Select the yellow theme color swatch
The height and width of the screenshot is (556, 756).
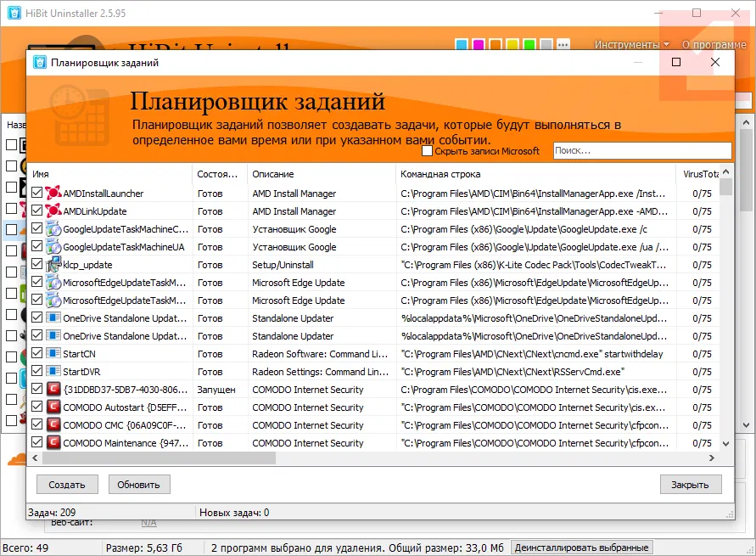[x=512, y=45]
